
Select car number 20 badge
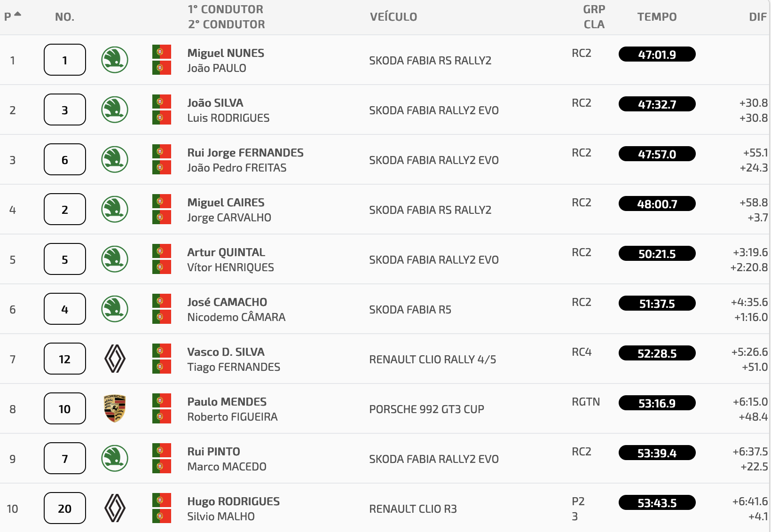pyautogui.click(x=65, y=508)
